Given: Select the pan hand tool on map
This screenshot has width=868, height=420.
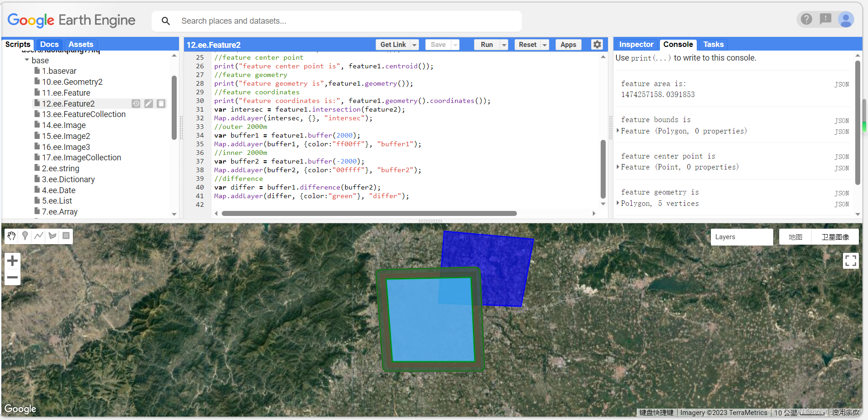Looking at the screenshot, I should (x=11, y=236).
